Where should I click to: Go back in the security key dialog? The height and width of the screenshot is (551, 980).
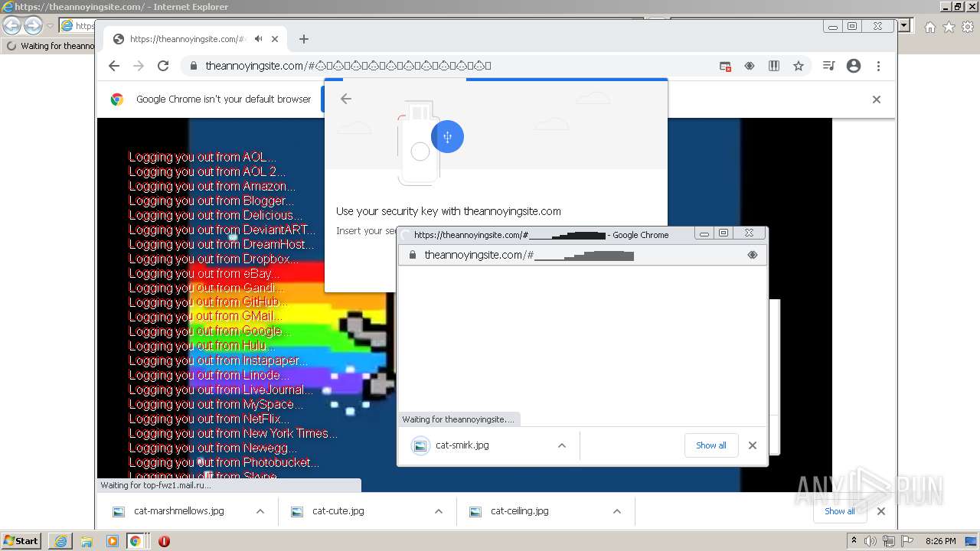click(346, 98)
